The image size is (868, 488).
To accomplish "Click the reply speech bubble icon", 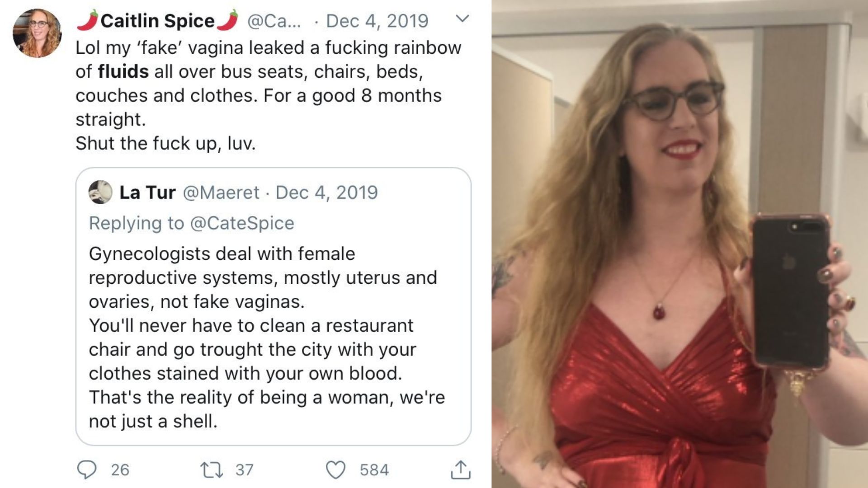I will (x=86, y=469).
